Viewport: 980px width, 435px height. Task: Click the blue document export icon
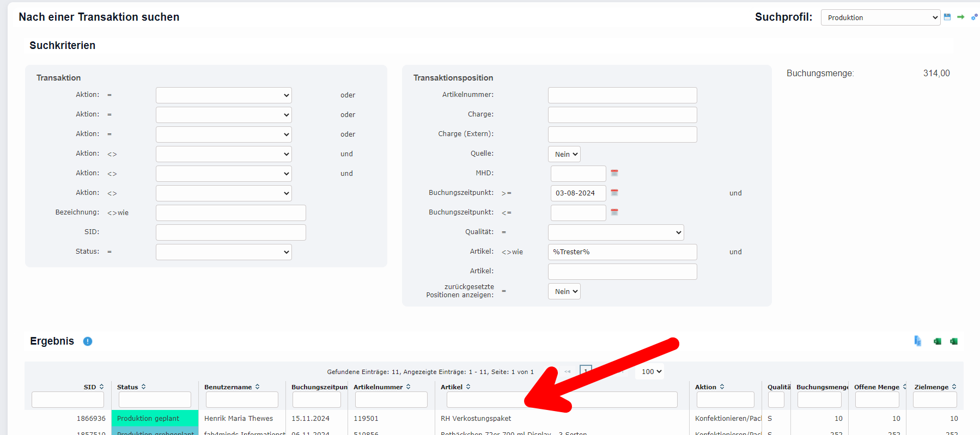pos(918,341)
